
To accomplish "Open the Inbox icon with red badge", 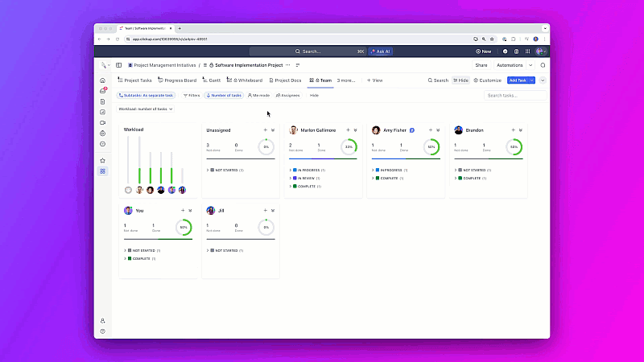I will [103, 91].
